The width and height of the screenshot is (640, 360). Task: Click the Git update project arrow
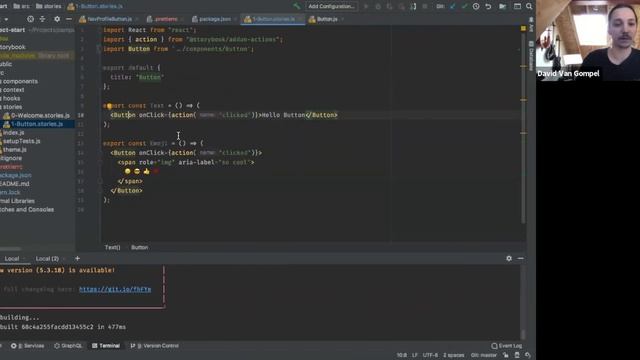452,7
